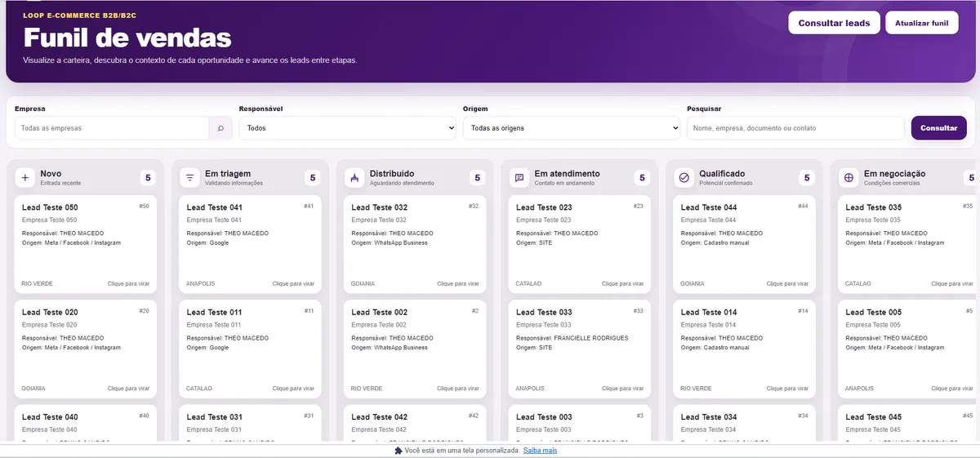Click the Lead Teste 034 title
The image size is (980, 458).
pyautogui.click(x=709, y=417)
